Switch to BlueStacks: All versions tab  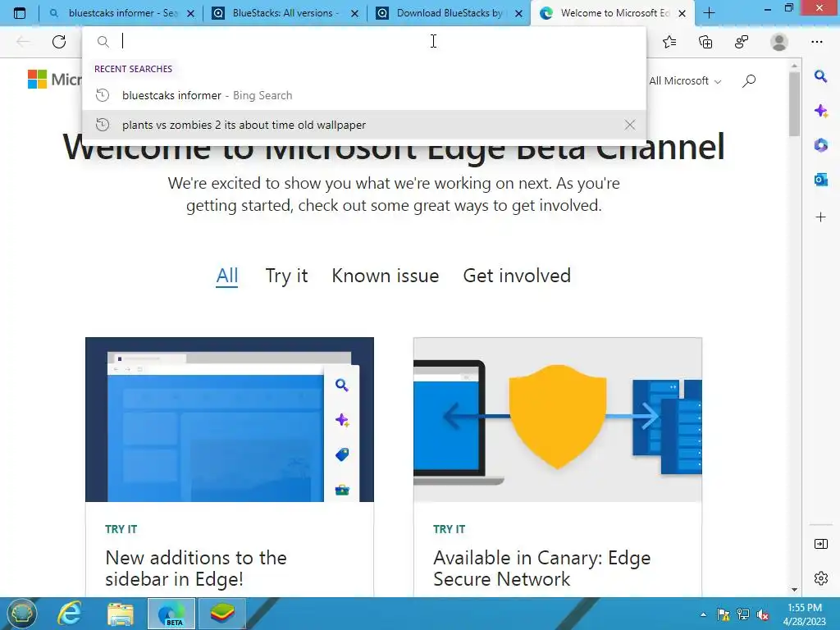point(285,13)
